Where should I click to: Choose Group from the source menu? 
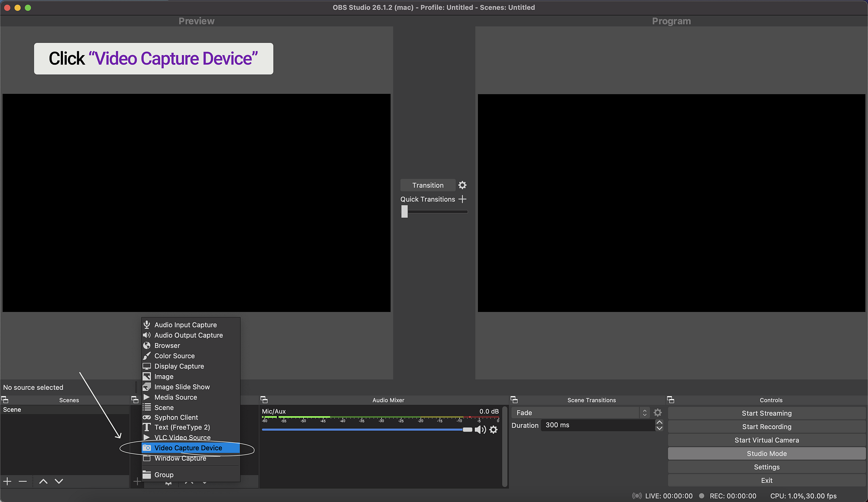tap(191, 475)
